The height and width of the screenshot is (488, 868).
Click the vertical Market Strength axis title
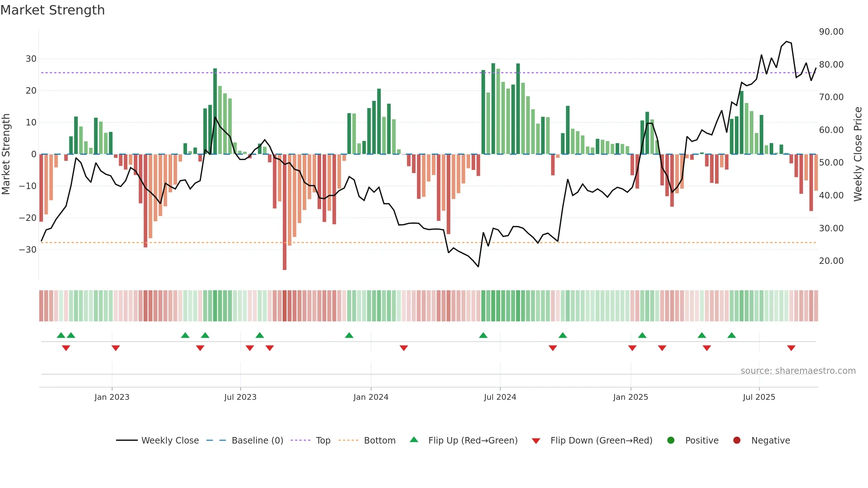pyautogui.click(x=6, y=154)
